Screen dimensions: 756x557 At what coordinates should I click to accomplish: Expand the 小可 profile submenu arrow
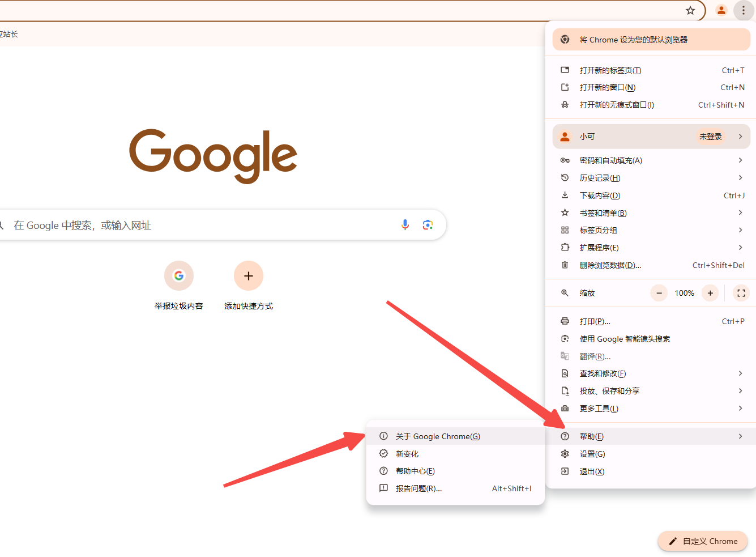tap(740, 137)
